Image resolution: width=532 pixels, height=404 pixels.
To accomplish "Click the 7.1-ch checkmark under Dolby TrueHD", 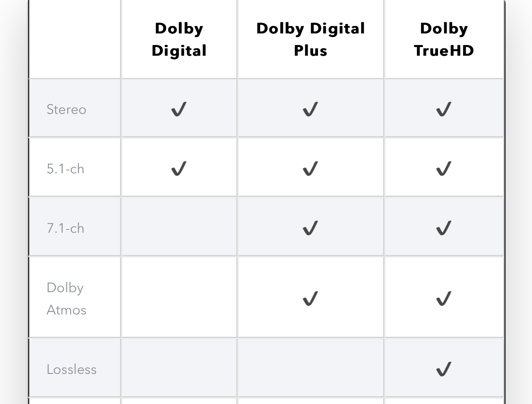I will coord(444,228).
